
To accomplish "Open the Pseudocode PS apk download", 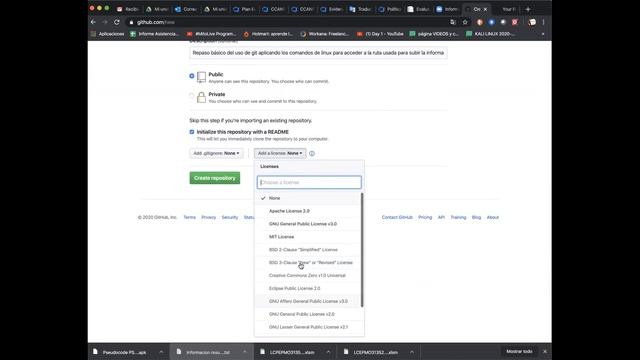I will tap(123, 352).
